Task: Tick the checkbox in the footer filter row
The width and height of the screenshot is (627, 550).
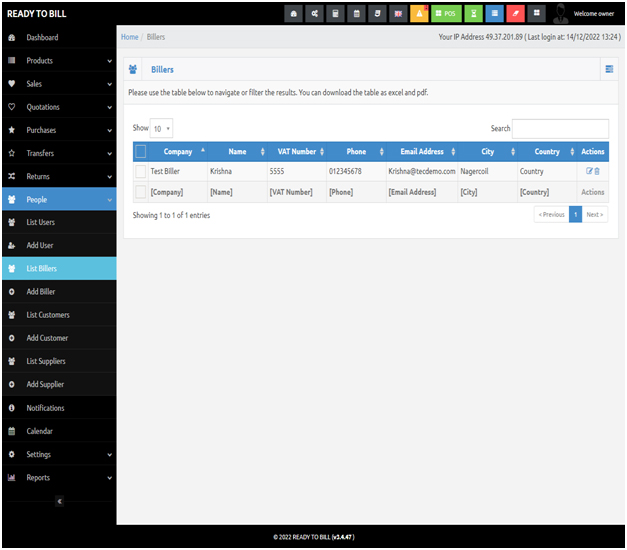Action: [x=140, y=192]
